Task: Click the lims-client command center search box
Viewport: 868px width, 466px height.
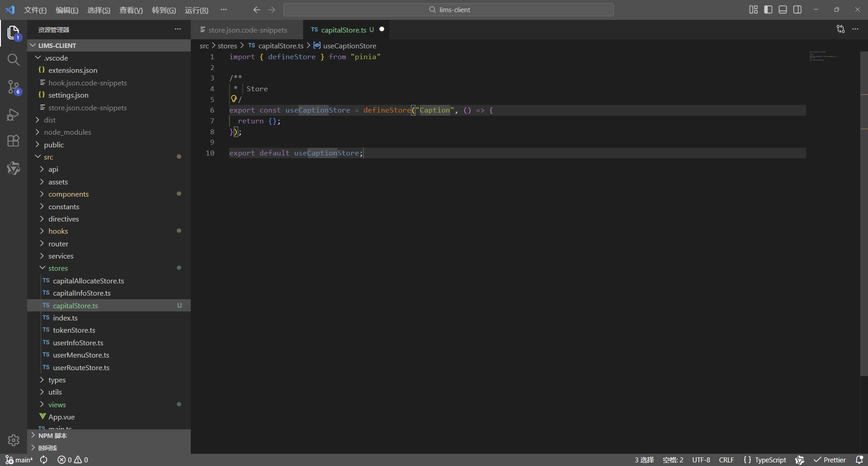Action: click(x=448, y=9)
